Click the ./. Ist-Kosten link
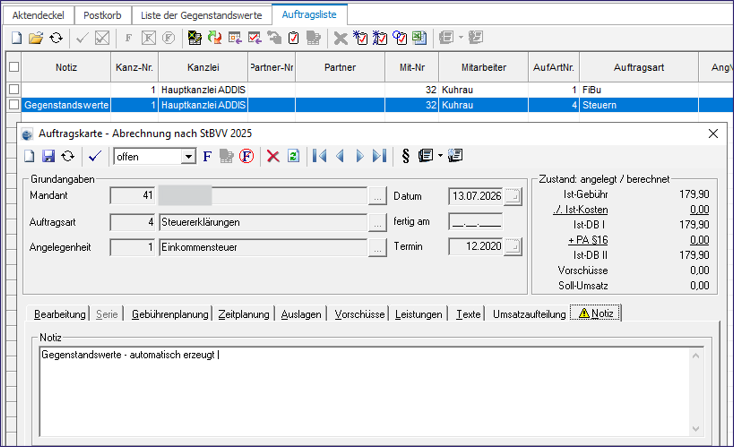734x447 pixels. (x=580, y=209)
